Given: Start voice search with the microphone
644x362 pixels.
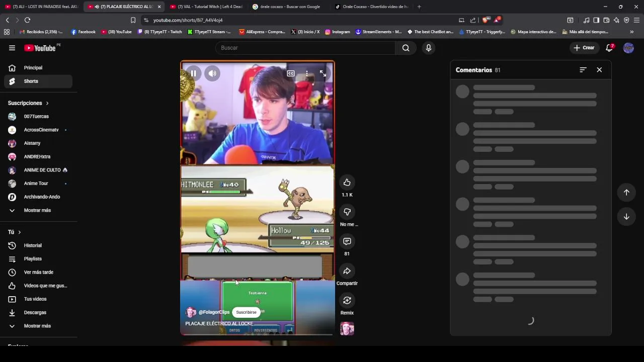Looking at the screenshot, I should tap(429, 48).
